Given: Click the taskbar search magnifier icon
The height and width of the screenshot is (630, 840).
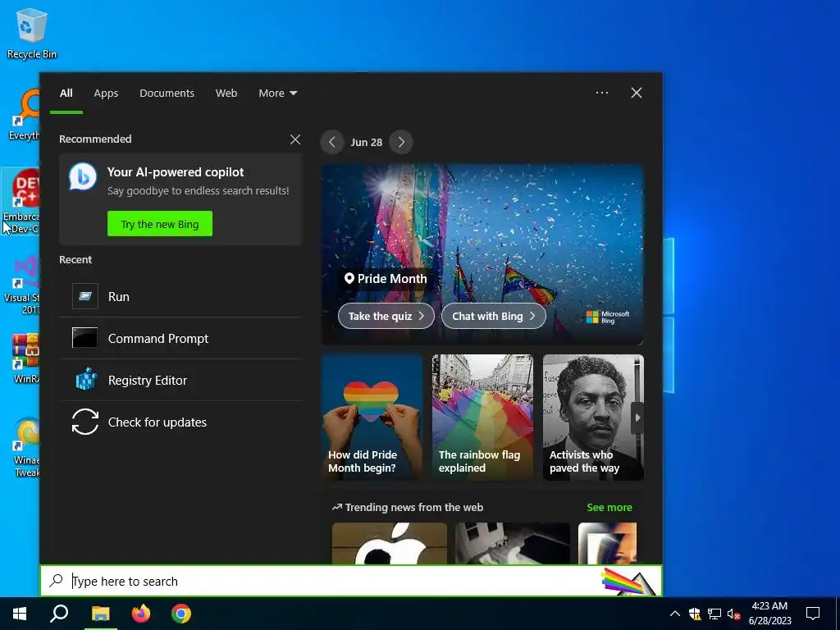Looking at the screenshot, I should click(59, 614).
